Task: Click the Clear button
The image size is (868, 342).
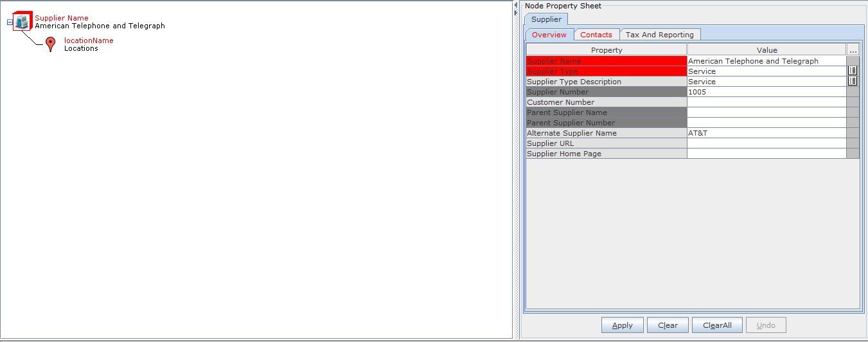Action: tap(668, 325)
